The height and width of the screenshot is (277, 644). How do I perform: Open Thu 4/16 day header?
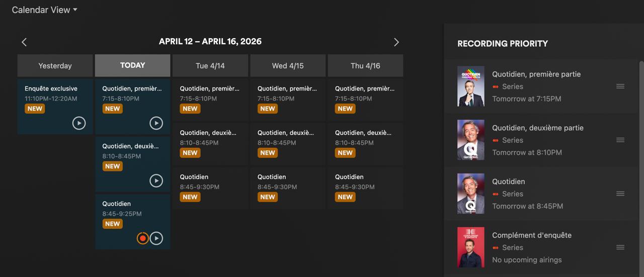(x=365, y=66)
